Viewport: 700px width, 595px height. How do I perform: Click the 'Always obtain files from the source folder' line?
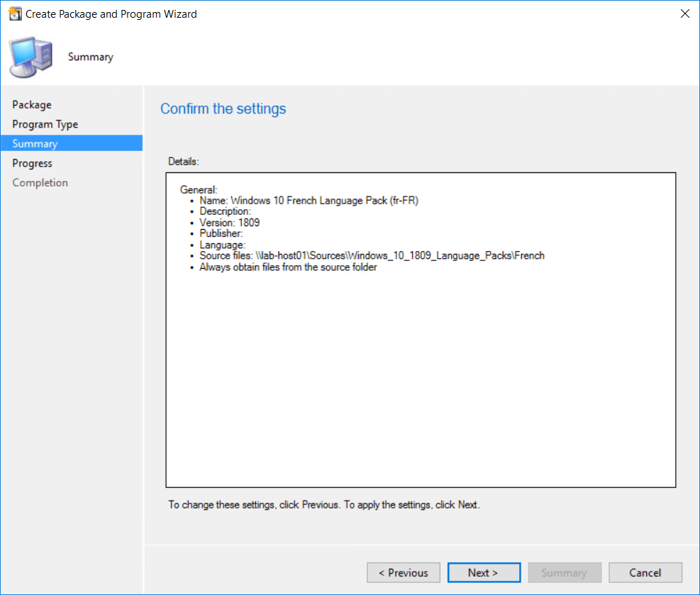(x=288, y=267)
